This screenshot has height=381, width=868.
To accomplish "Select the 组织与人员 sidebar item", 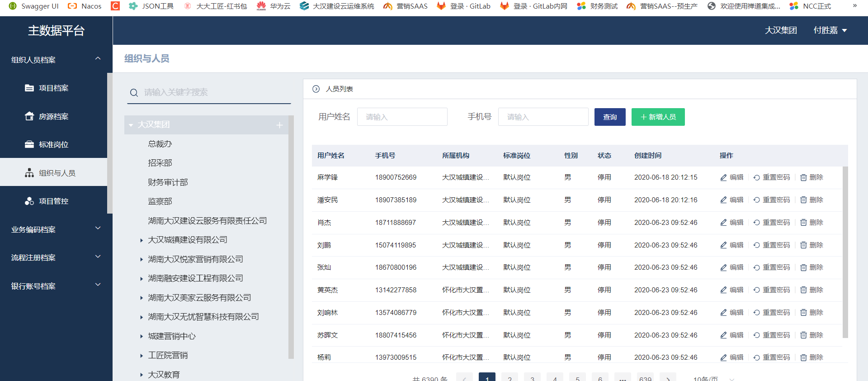I will click(x=53, y=173).
